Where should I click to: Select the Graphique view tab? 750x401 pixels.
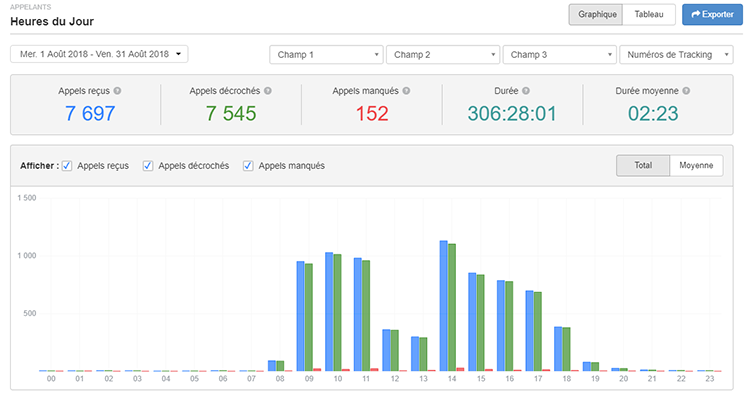(595, 15)
